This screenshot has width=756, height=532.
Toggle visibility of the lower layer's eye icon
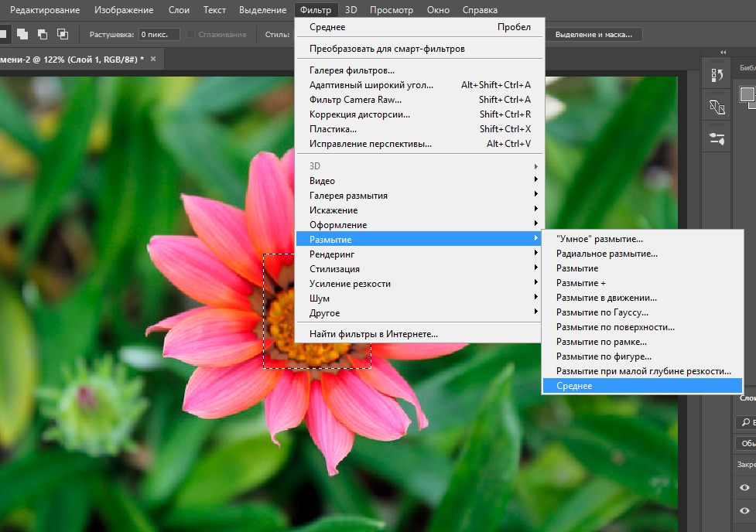pyautogui.click(x=744, y=510)
